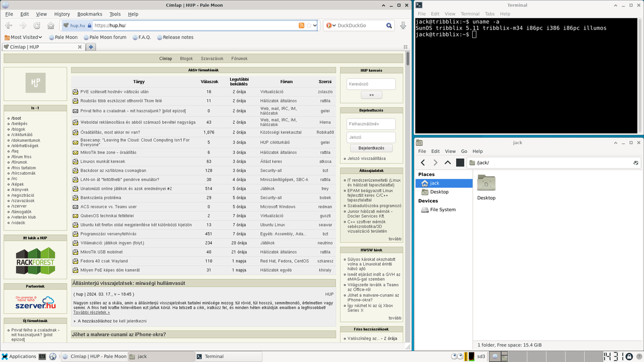Select jack in the Places sidebar

[444, 183]
